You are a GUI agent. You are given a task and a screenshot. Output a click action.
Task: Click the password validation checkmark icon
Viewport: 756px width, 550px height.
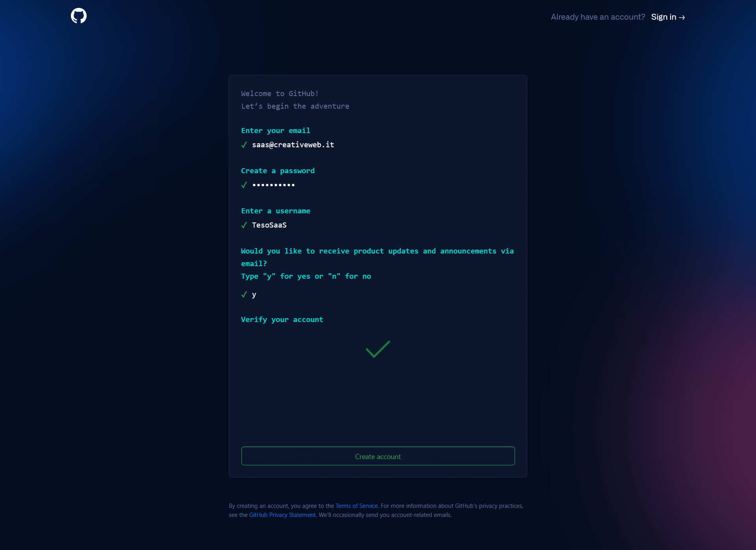click(244, 184)
